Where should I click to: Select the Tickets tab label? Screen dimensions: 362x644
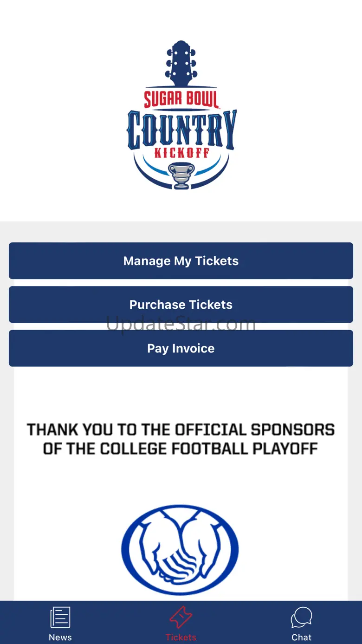181,637
